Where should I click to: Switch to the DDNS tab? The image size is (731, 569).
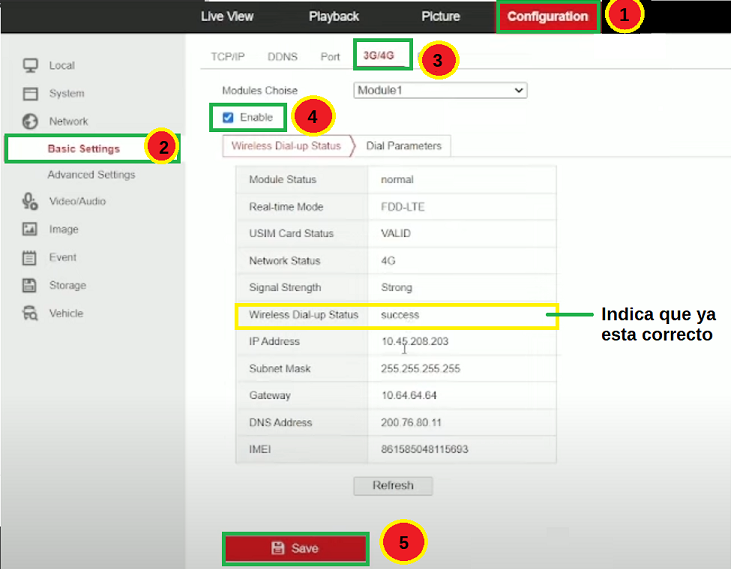283,57
